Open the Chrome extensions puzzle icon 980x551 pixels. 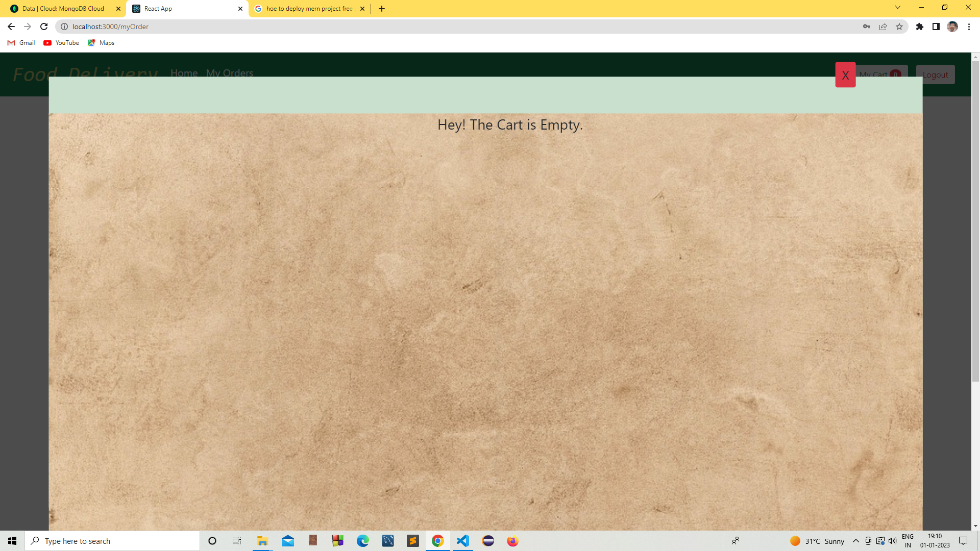[x=920, y=27]
